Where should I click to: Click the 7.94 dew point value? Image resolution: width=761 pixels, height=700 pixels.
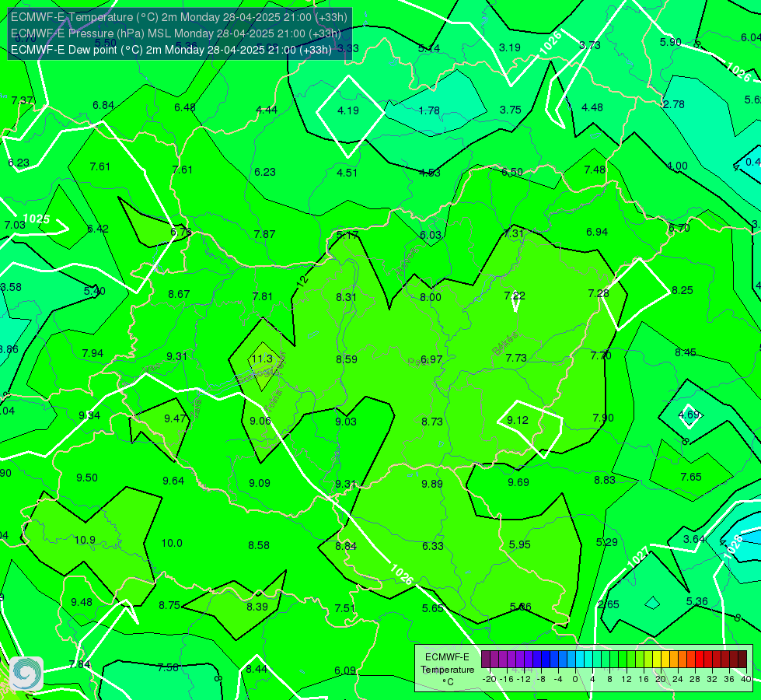click(x=93, y=353)
